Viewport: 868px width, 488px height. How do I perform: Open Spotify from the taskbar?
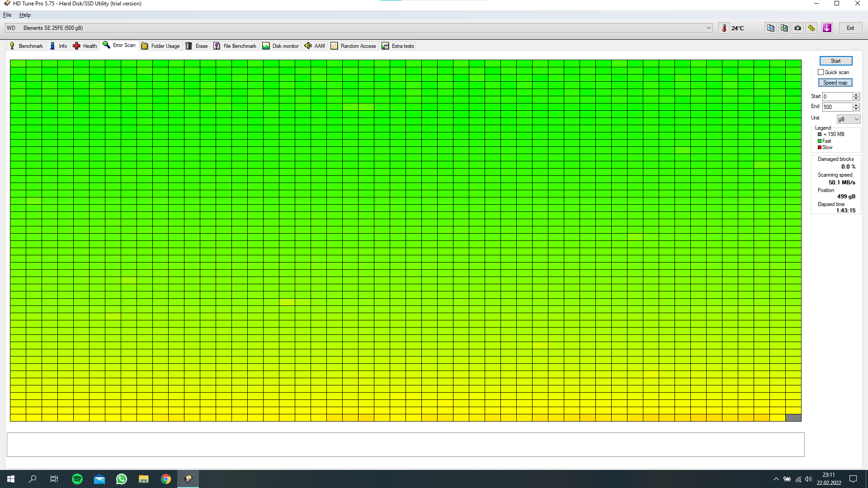pos(77,479)
